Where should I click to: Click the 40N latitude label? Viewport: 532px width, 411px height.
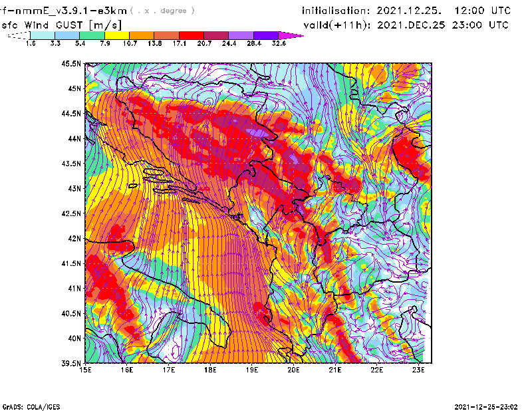pyautogui.click(x=74, y=339)
